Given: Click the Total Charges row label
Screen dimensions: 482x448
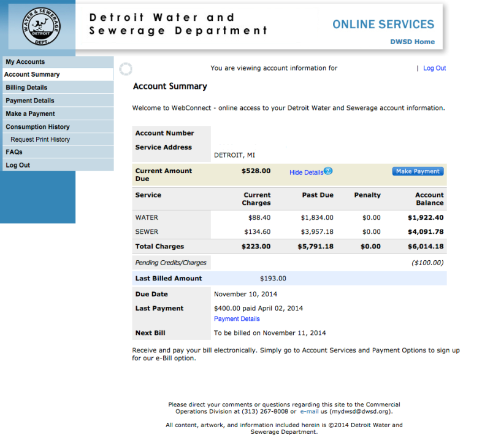Looking at the screenshot, I should click(x=159, y=247).
